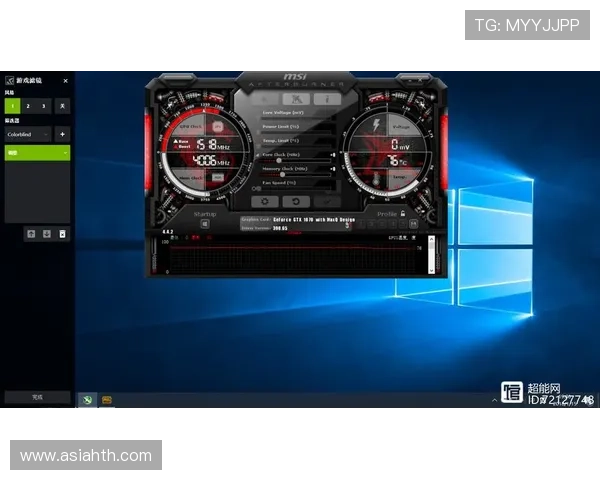Apply Afterburner settings with the checkmark button

tap(327, 201)
